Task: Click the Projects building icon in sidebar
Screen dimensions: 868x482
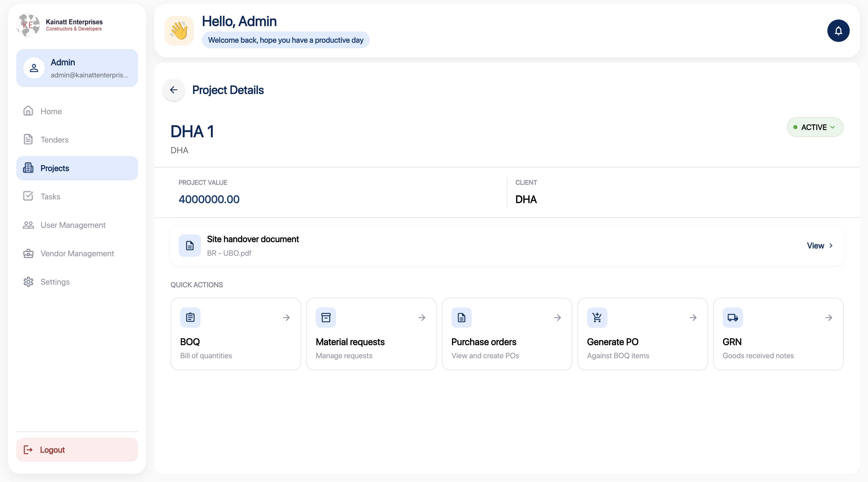Action: pyautogui.click(x=28, y=168)
